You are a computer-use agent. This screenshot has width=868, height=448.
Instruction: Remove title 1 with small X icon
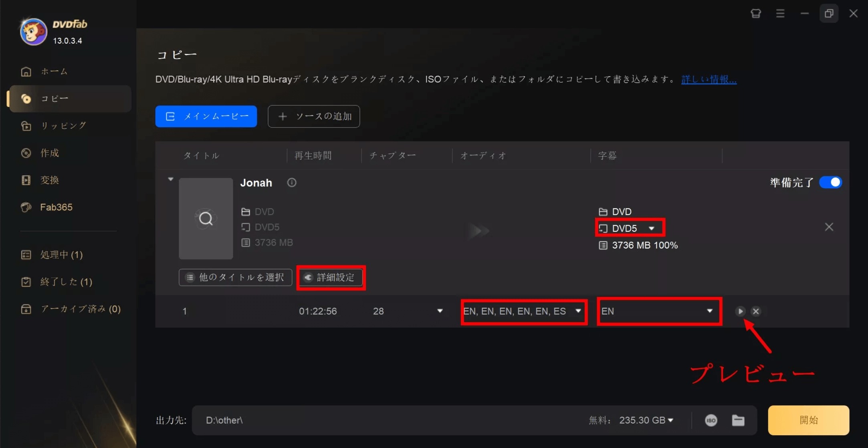point(756,311)
